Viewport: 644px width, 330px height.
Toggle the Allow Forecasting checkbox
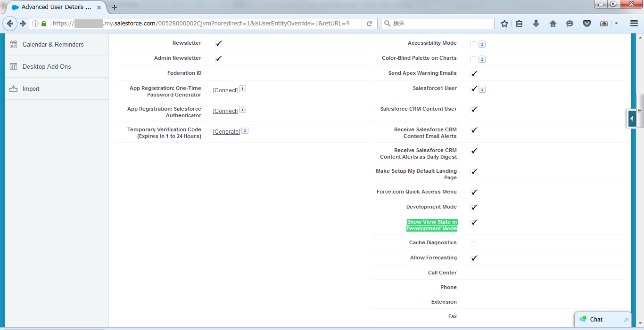tap(474, 258)
